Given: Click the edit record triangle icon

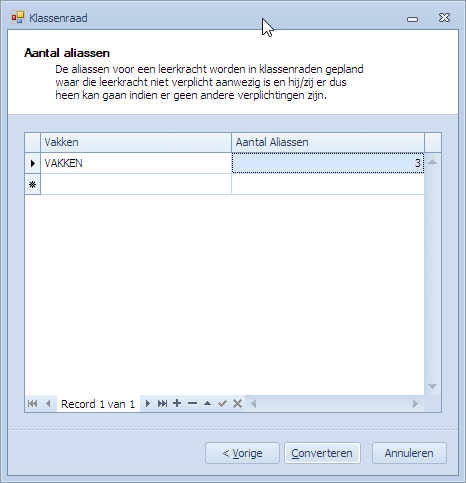Looking at the screenshot, I should pos(207,403).
